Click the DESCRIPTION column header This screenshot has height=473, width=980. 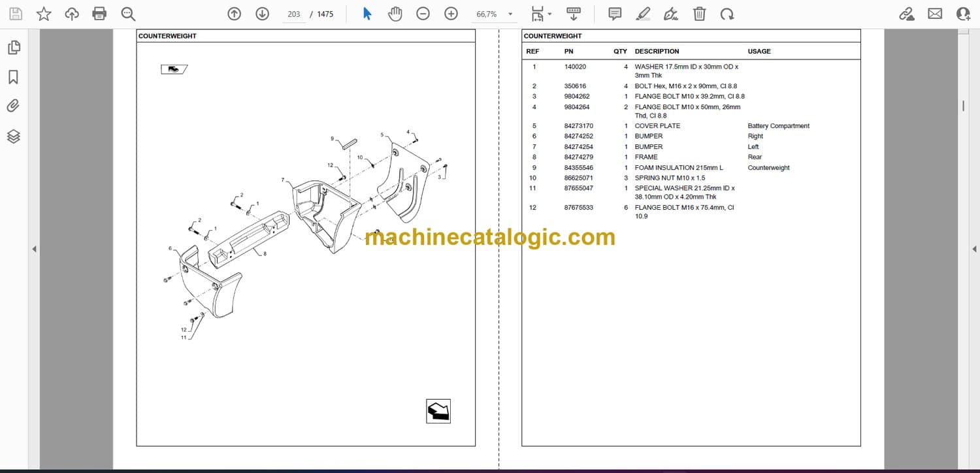[x=657, y=51]
